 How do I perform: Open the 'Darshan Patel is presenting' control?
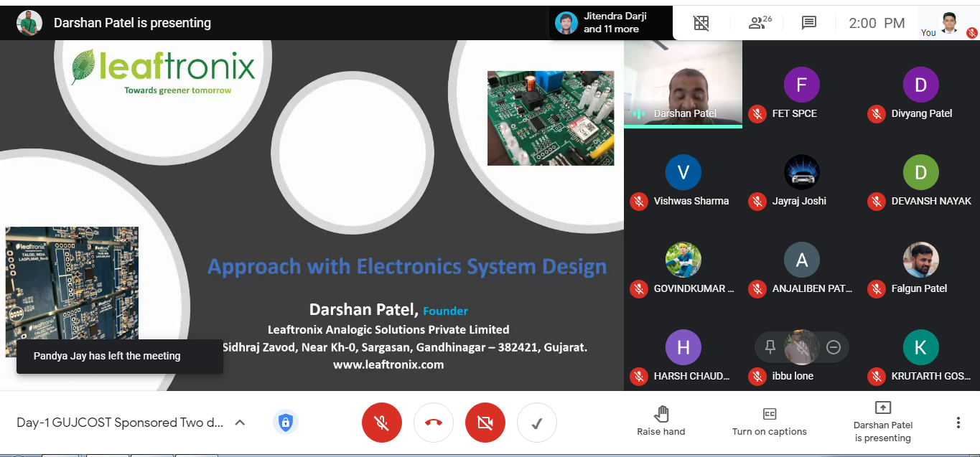883,422
